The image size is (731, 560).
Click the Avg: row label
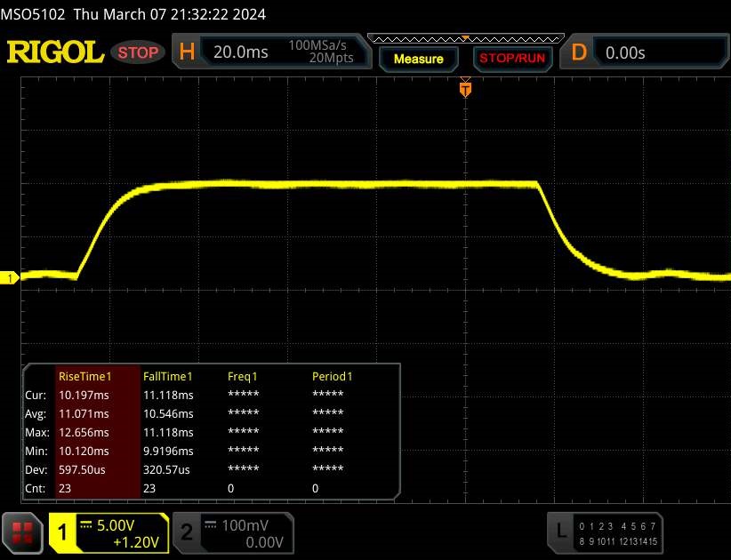[x=36, y=413]
